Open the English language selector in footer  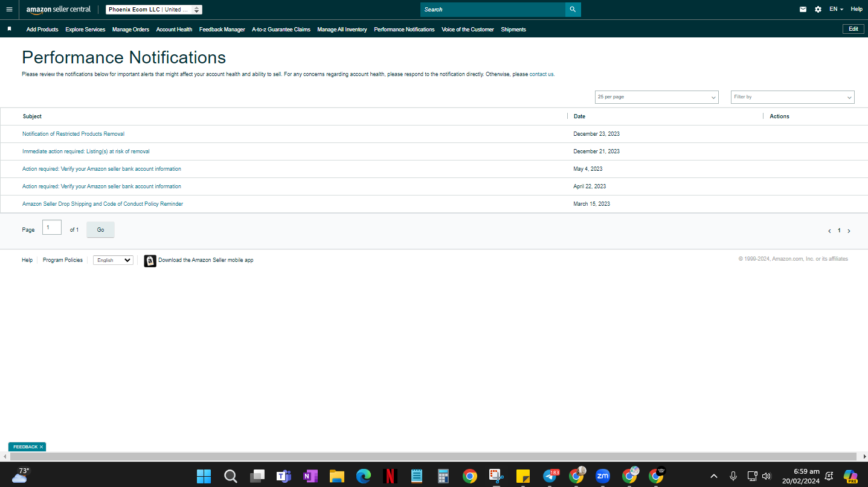pyautogui.click(x=113, y=260)
